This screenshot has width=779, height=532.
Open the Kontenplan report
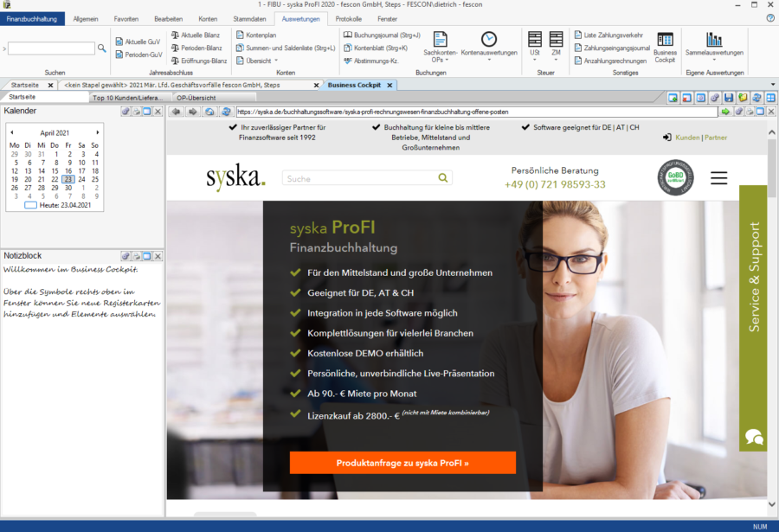260,35
